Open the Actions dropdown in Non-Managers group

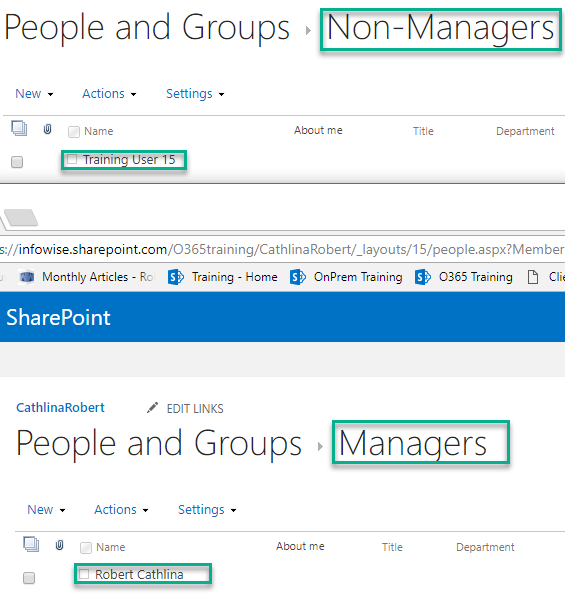(x=109, y=93)
